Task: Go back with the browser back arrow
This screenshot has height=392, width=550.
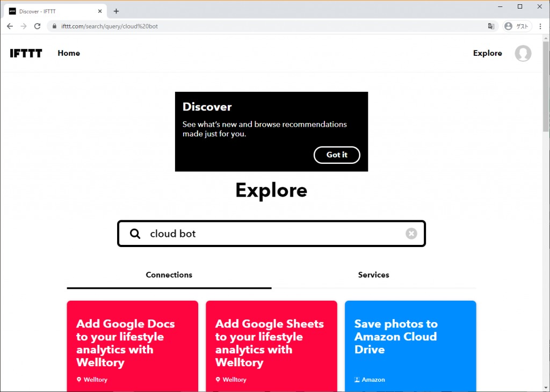Action: pyautogui.click(x=10, y=26)
